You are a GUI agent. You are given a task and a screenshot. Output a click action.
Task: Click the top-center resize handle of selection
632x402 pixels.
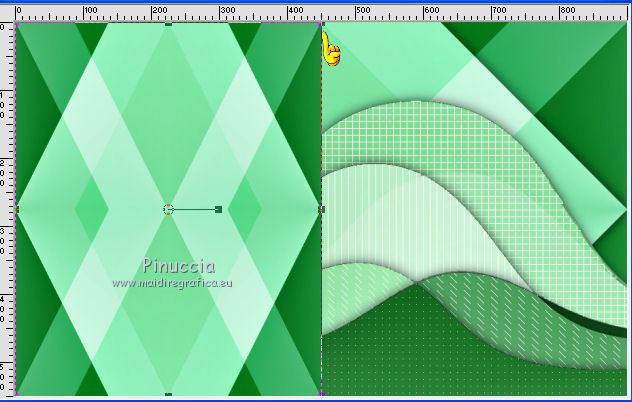point(168,25)
